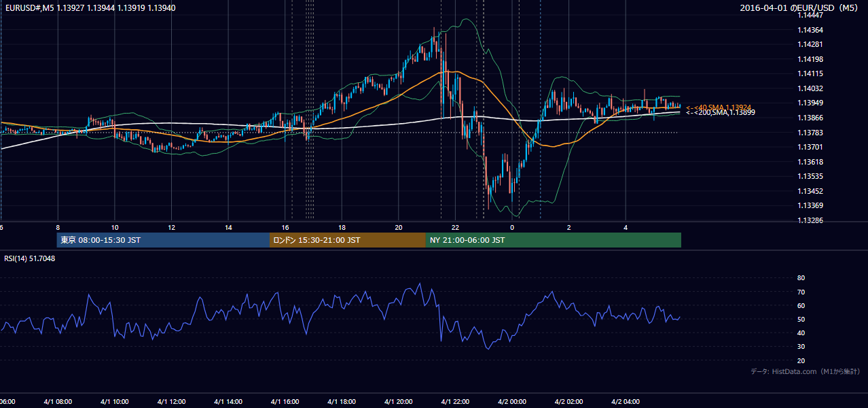Click hour tick 18 under the price chart

coord(342,227)
